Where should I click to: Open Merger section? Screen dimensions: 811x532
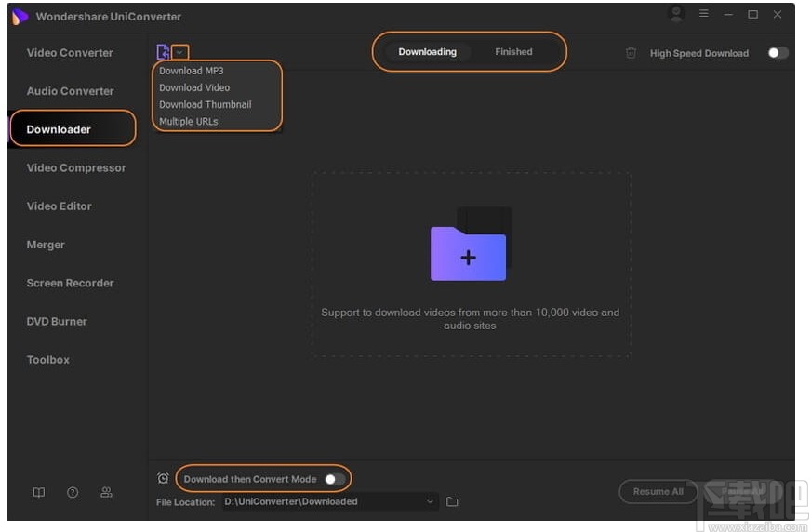tap(46, 245)
